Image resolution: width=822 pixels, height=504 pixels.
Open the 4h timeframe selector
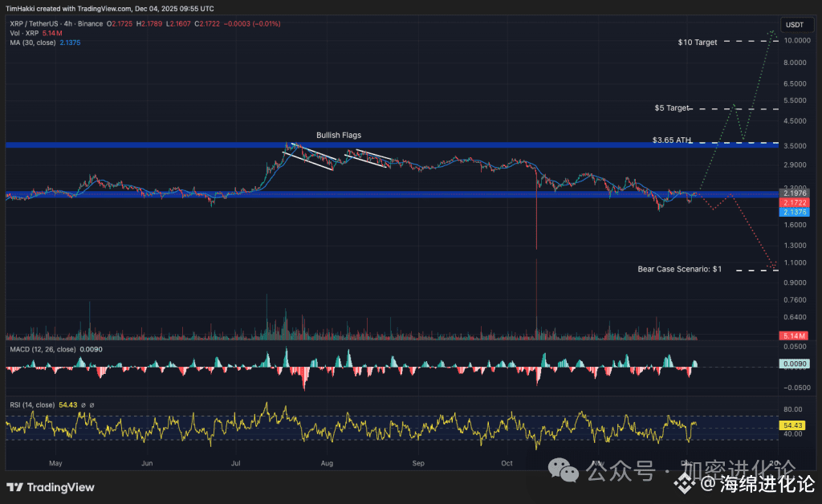click(x=67, y=24)
